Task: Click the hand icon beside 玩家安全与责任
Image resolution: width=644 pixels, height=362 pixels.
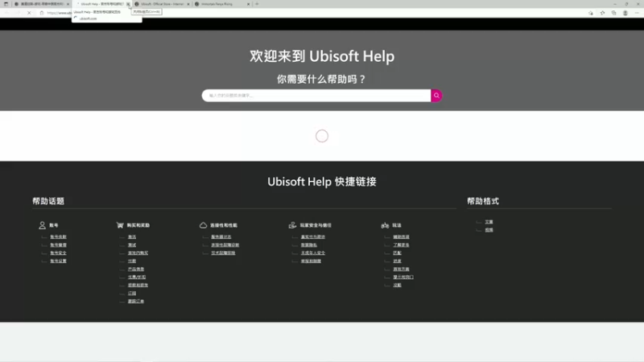Action: coord(292,225)
